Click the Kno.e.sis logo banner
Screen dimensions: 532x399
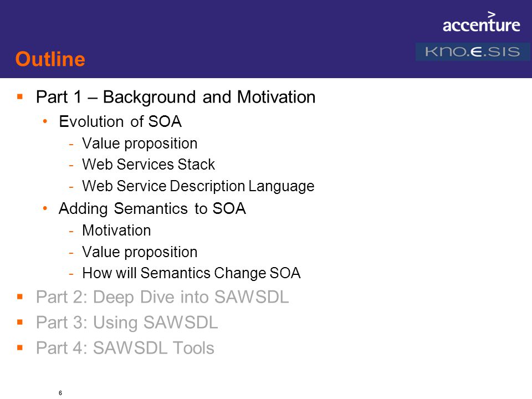(x=473, y=52)
